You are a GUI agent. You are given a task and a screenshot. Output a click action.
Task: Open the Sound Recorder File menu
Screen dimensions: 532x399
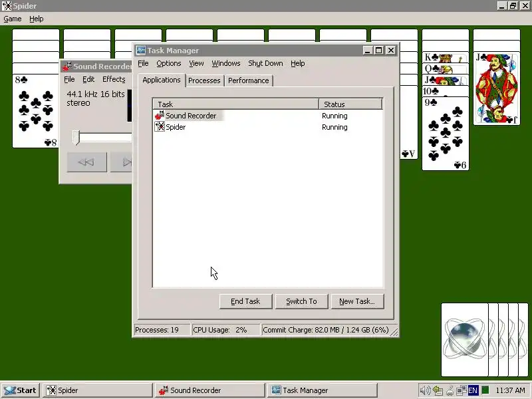(69, 79)
